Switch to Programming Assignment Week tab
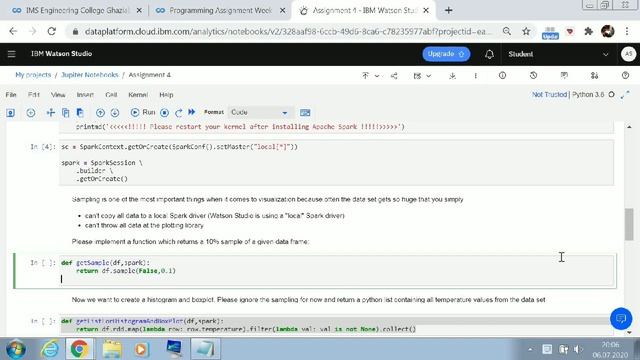This screenshot has height=360, width=640. click(x=220, y=11)
